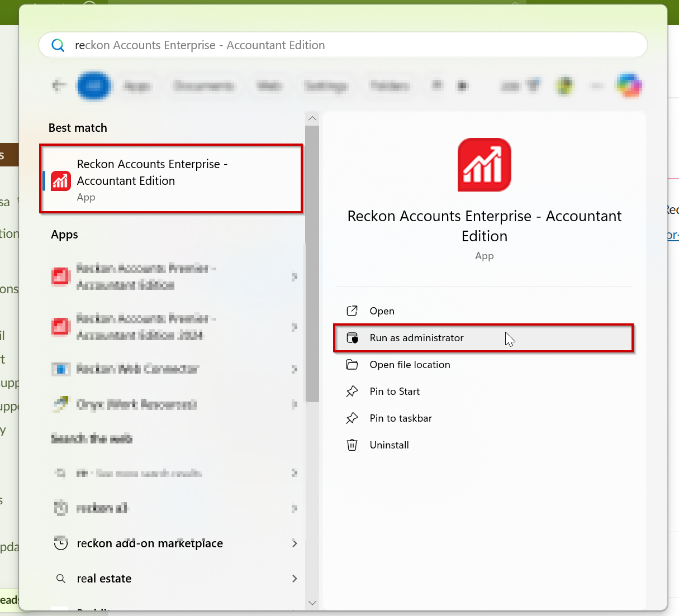Click history icon beside reckon add-on marketplace

(61, 543)
